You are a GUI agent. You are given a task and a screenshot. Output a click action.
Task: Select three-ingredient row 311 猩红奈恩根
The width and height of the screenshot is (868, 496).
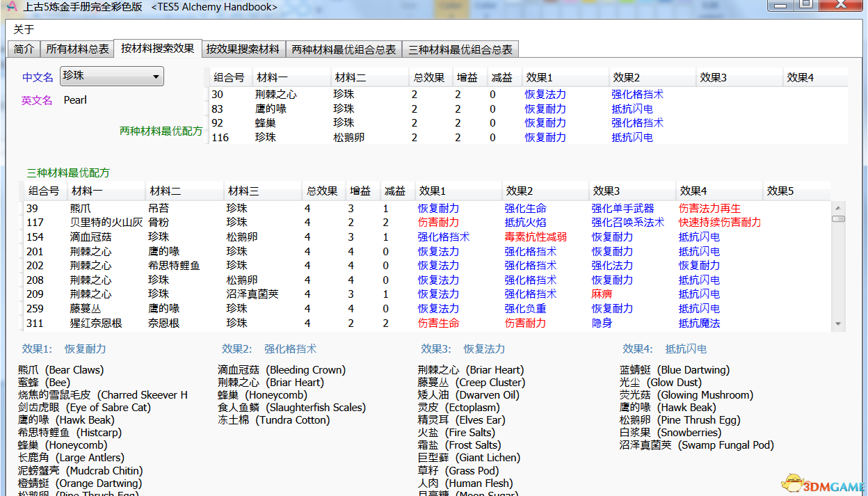[x=427, y=323]
